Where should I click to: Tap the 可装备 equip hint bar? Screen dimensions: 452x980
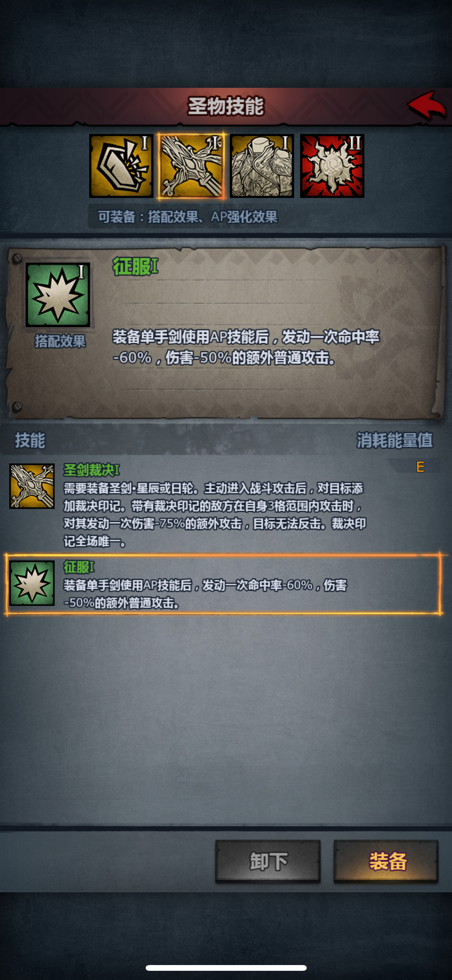tap(188, 217)
